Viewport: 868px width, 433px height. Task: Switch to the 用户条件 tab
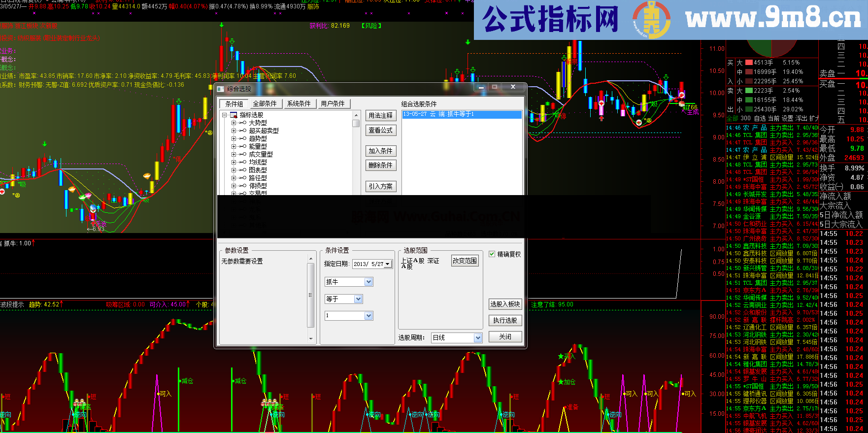[333, 104]
